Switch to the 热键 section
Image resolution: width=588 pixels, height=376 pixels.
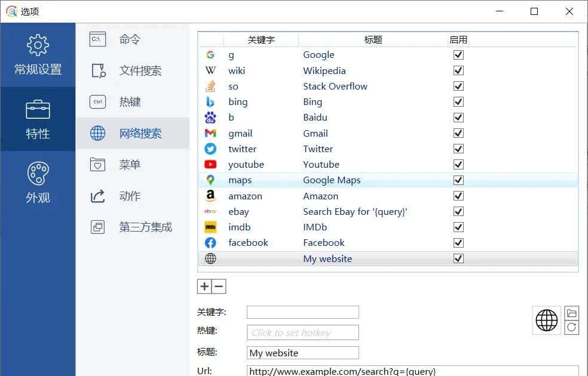pyautogui.click(x=130, y=101)
